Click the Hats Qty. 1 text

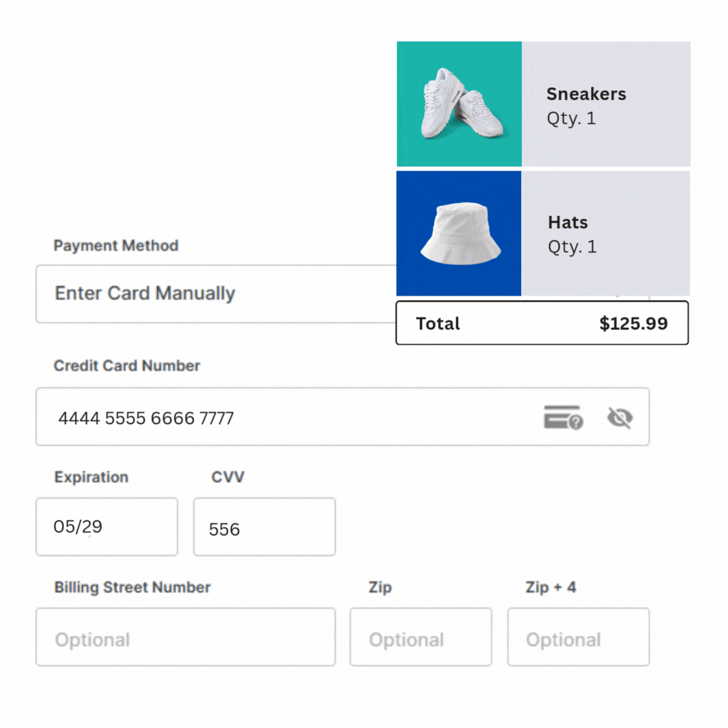point(572,247)
